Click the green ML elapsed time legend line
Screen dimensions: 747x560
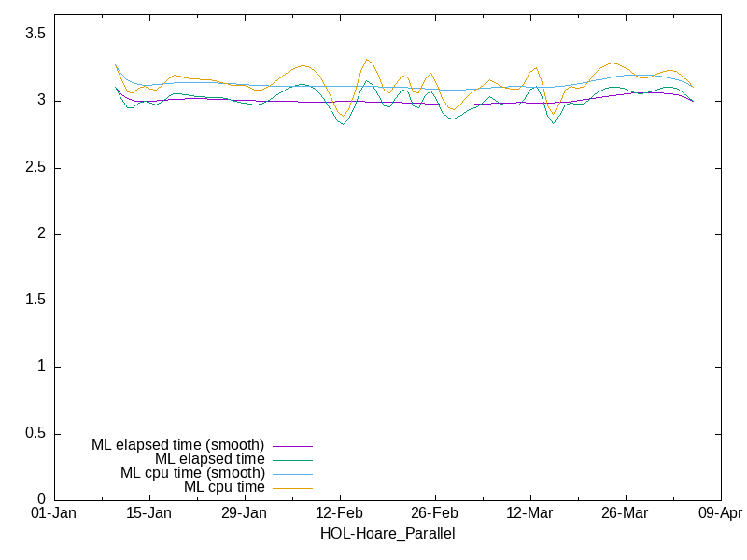292,461
